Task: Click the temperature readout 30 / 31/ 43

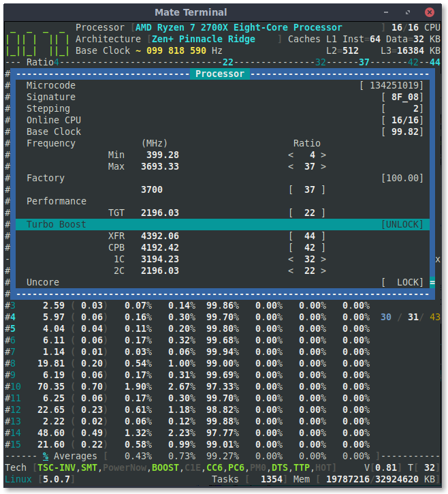Action: [411, 317]
